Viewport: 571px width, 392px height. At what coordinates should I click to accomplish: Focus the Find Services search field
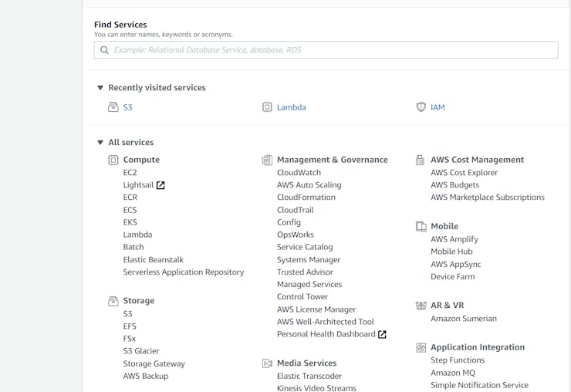pyautogui.click(x=326, y=50)
